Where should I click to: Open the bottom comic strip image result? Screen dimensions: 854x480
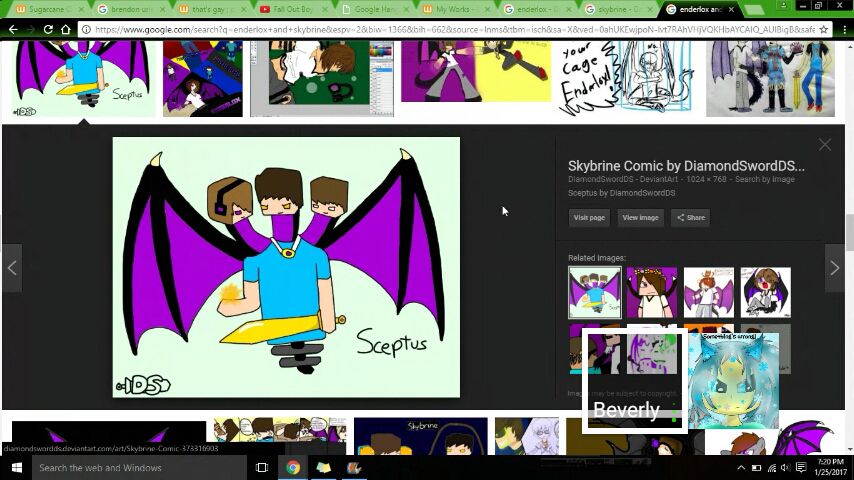coord(280,430)
